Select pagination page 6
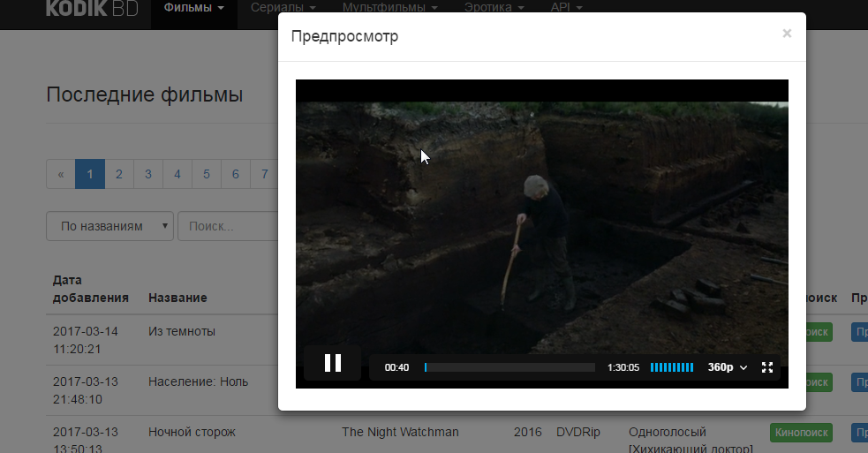Viewport: 868px width, 453px height. point(235,175)
